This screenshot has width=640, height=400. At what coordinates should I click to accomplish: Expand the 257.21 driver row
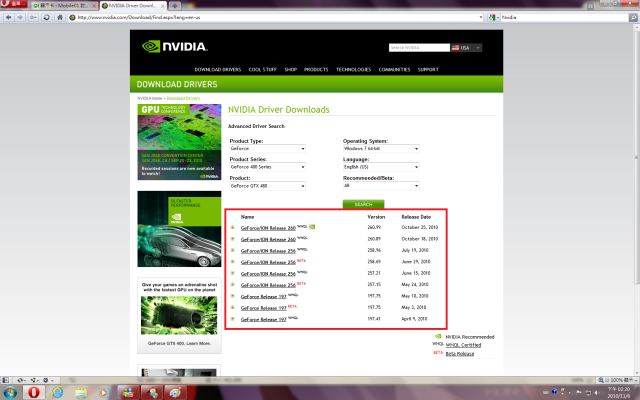(x=233, y=273)
